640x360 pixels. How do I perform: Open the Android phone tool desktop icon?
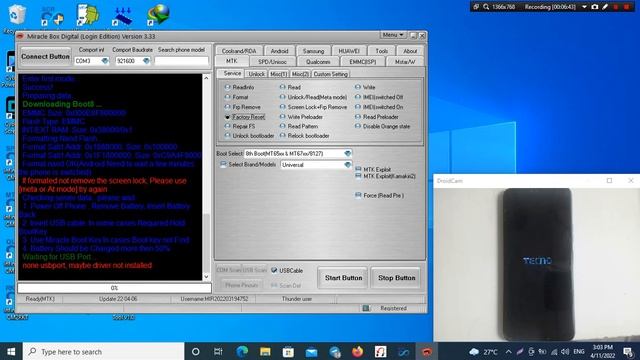pyautogui.click(x=88, y=15)
